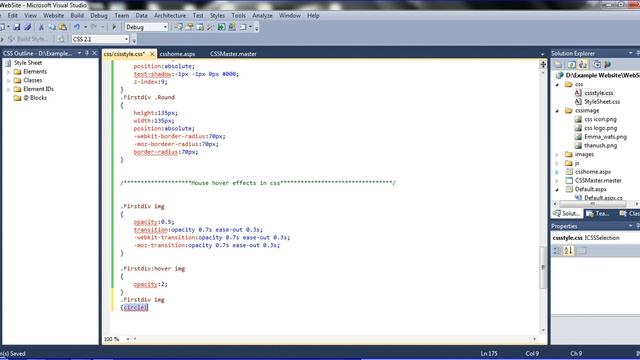Image resolution: width=640 pixels, height=360 pixels.
Task: Click Solution Explorer horizontal scrollbar
Action: tap(593, 204)
